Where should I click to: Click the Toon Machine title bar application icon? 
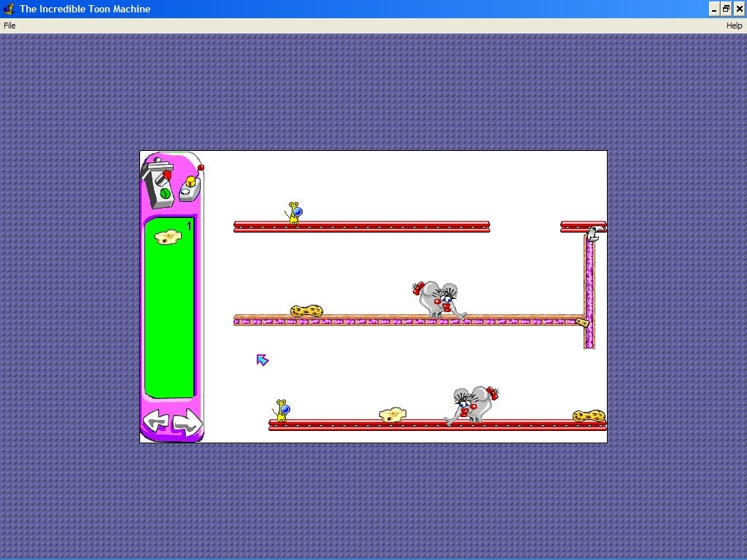[x=9, y=9]
